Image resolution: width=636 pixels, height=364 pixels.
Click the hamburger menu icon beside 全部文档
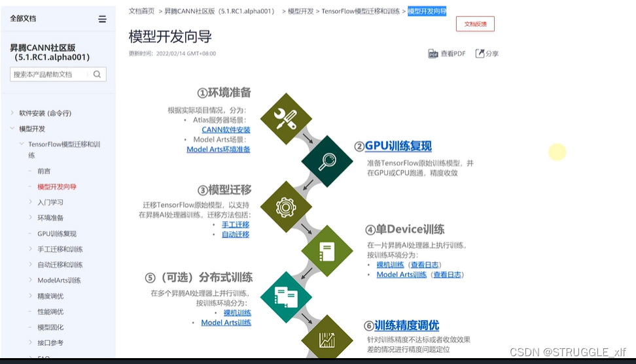[x=102, y=19]
